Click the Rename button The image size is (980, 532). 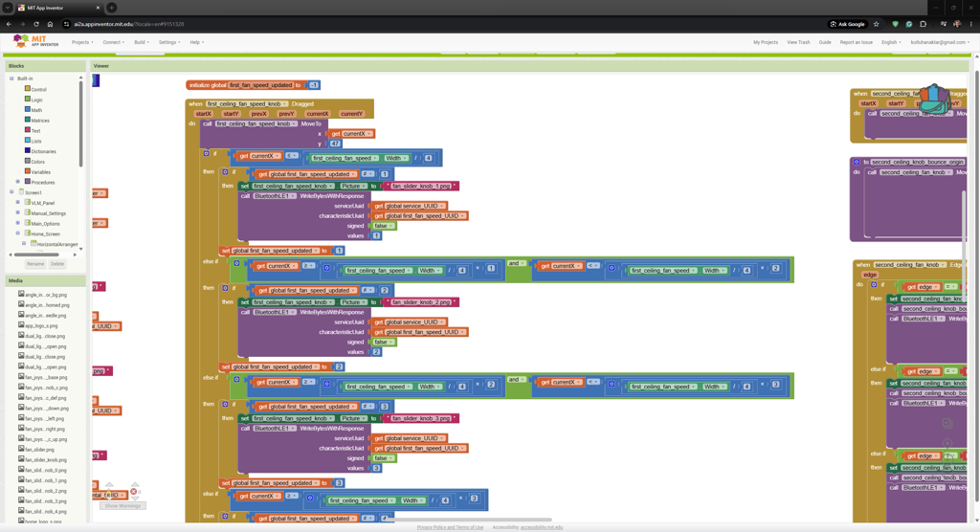[35, 264]
